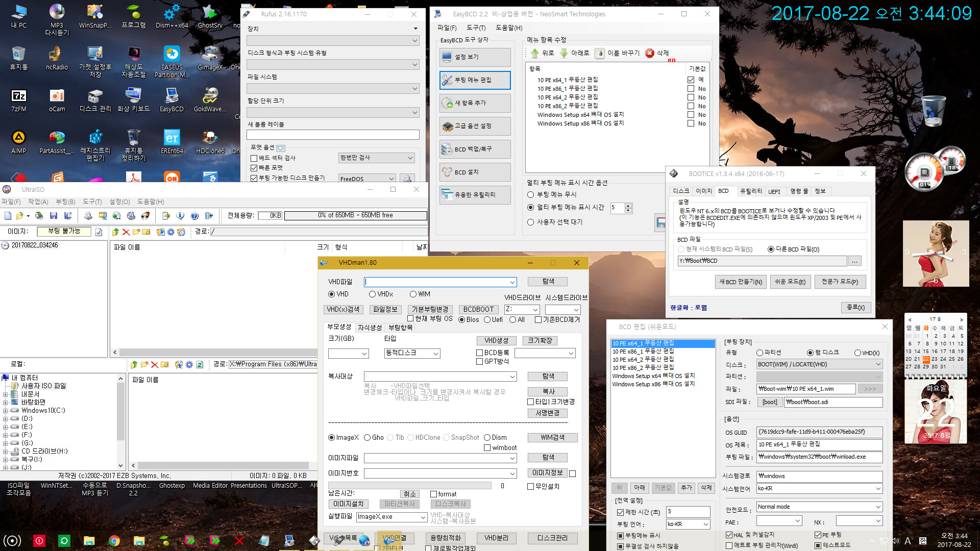The width and height of the screenshot is (980, 551).
Task: Select 부팅 메뉴 무시 radio in EasyBCD
Action: pyautogui.click(x=531, y=195)
